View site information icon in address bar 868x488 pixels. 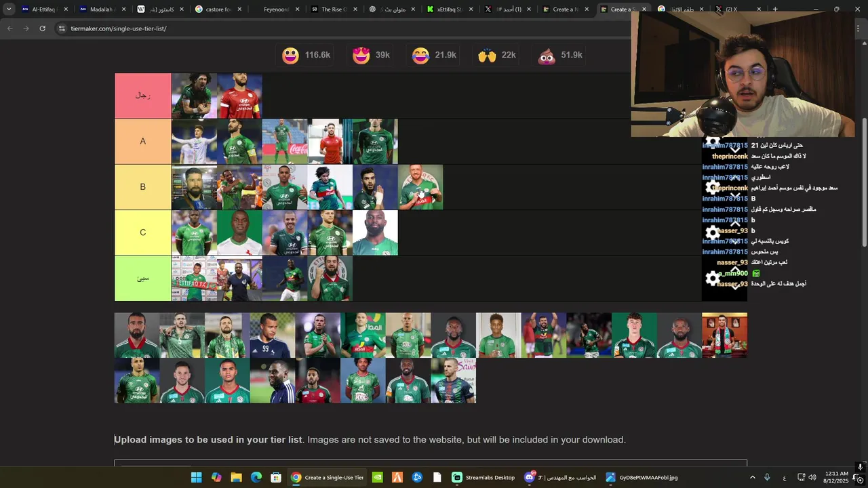tap(62, 28)
